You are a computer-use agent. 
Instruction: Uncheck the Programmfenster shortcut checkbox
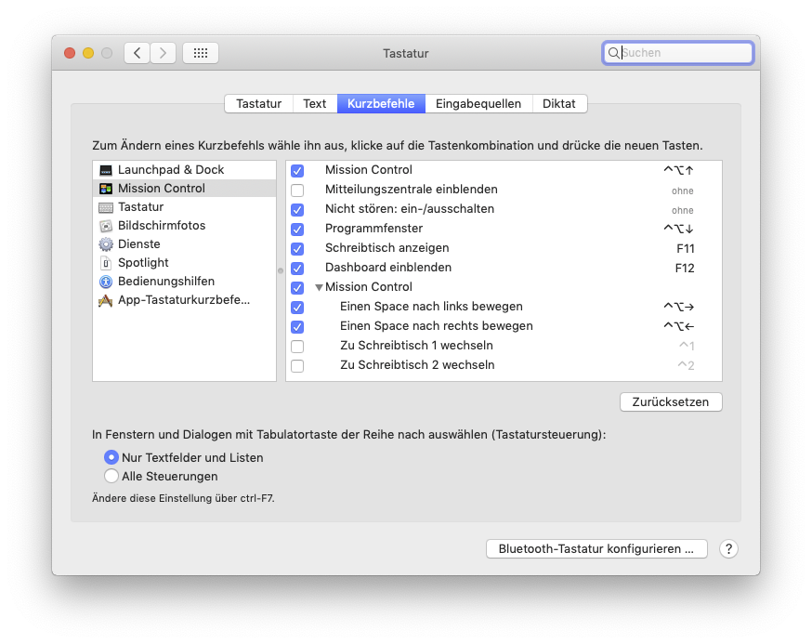(297, 229)
